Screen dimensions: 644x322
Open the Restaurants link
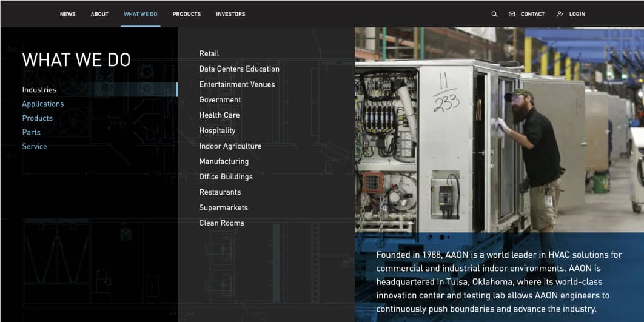pos(220,192)
